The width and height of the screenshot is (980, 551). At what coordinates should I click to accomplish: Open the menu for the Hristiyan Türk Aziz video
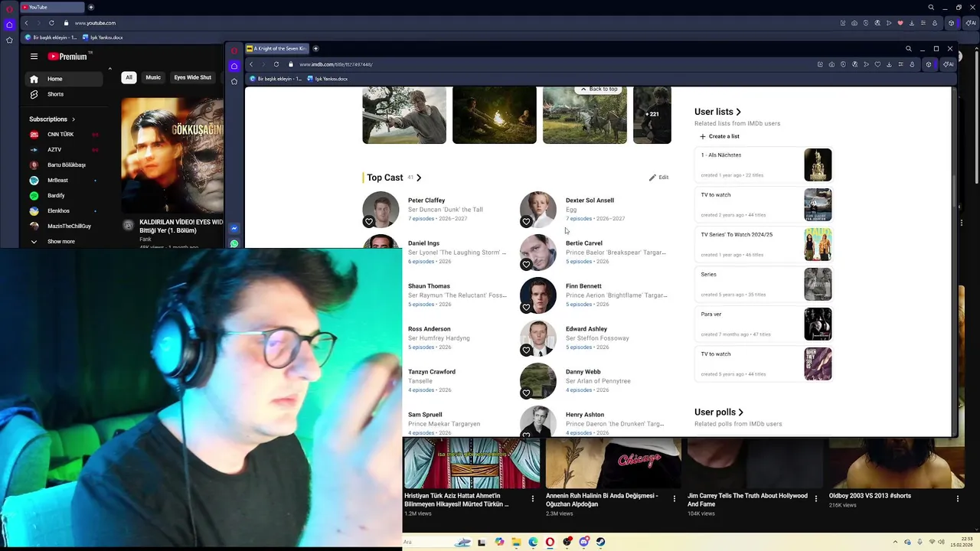tap(533, 499)
